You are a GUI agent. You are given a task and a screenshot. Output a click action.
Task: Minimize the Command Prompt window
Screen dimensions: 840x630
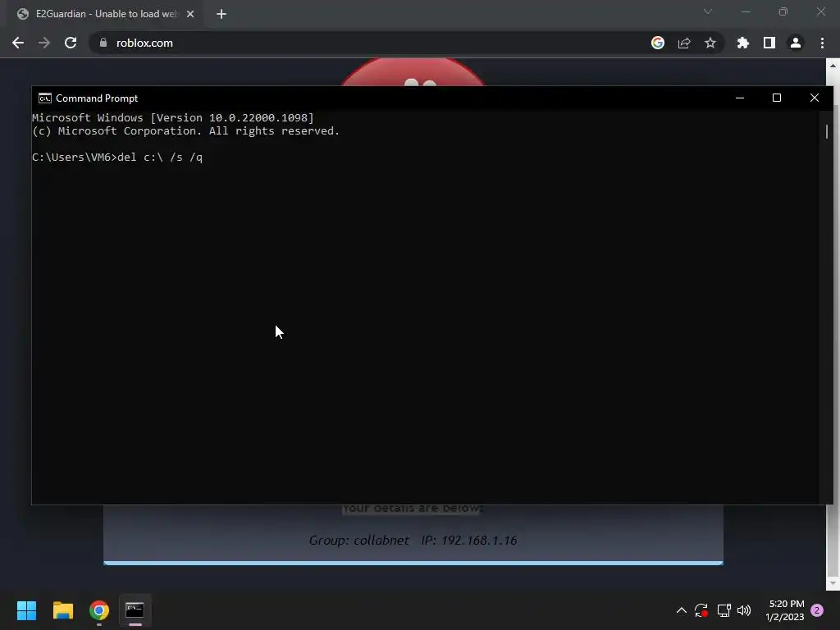click(740, 98)
